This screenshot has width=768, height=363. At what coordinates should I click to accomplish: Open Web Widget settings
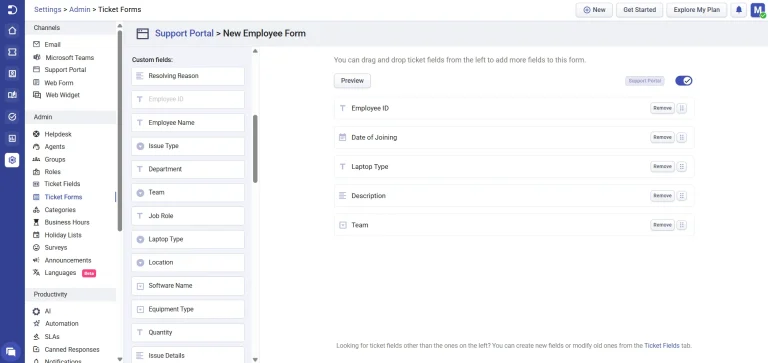click(63, 95)
